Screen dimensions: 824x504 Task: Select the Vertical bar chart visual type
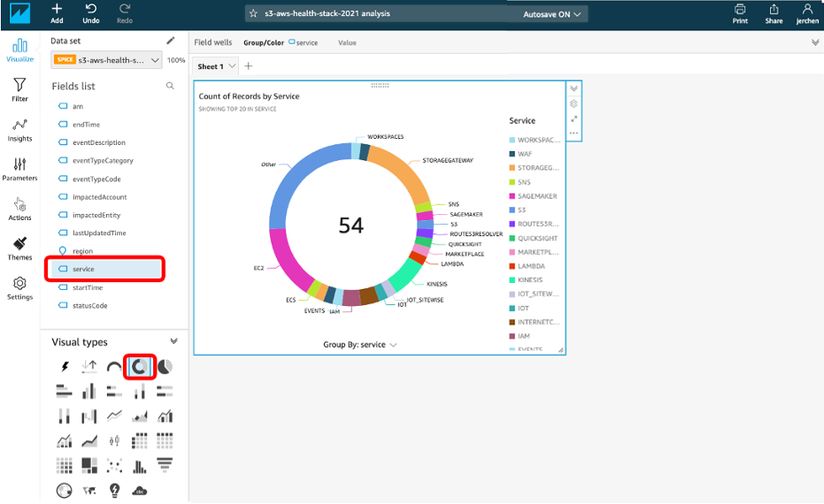click(x=89, y=391)
